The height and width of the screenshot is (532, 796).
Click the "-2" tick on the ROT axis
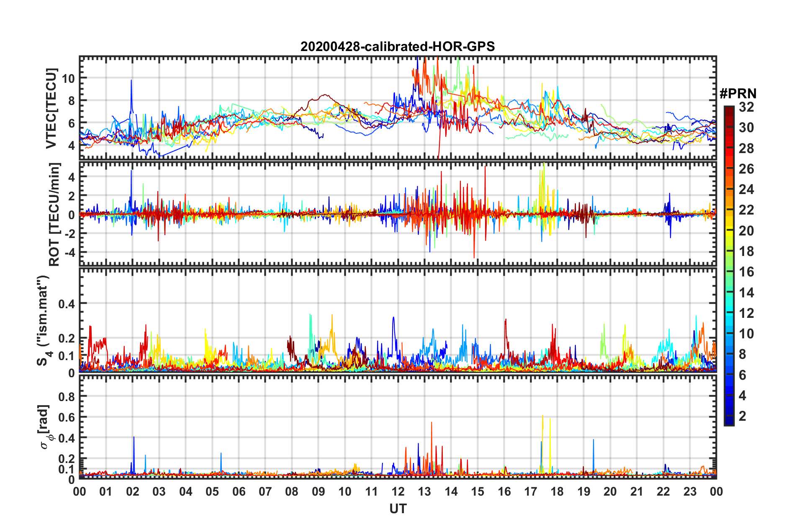pos(69,234)
